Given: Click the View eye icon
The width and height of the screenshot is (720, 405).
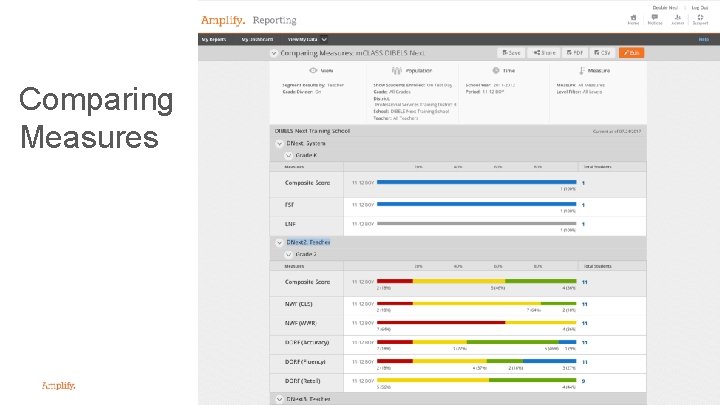Looking at the screenshot, I should pyautogui.click(x=313, y=71).
